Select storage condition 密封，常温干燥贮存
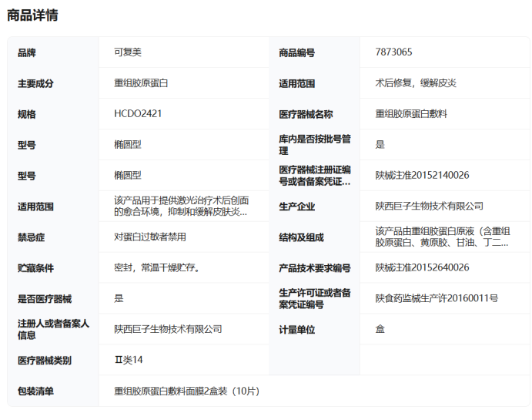 157,268
